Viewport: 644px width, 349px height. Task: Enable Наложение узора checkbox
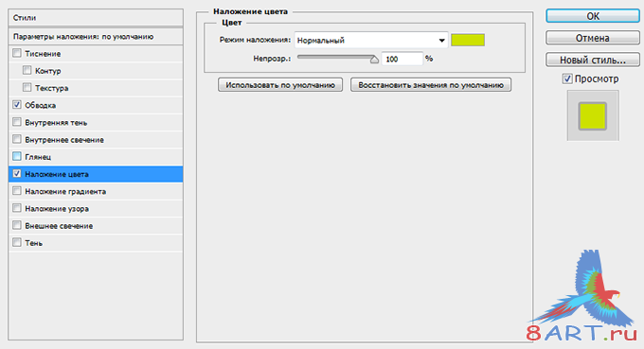pos(17,208)
